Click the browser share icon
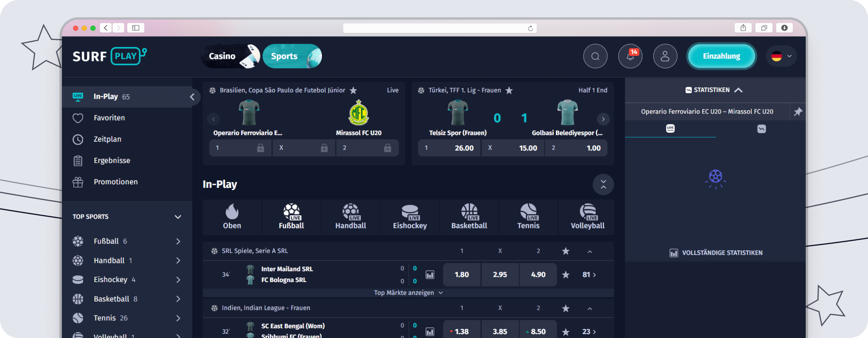 (x=743, y=28)
